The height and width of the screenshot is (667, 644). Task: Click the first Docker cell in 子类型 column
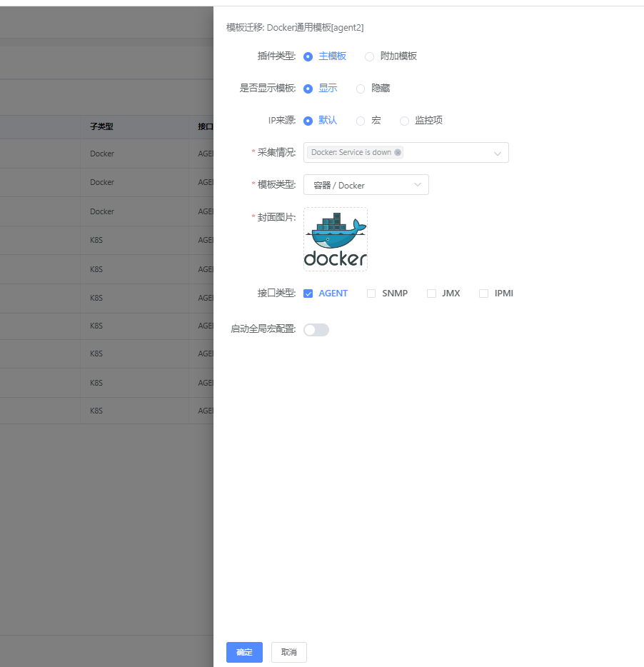[x=102, y=154]
